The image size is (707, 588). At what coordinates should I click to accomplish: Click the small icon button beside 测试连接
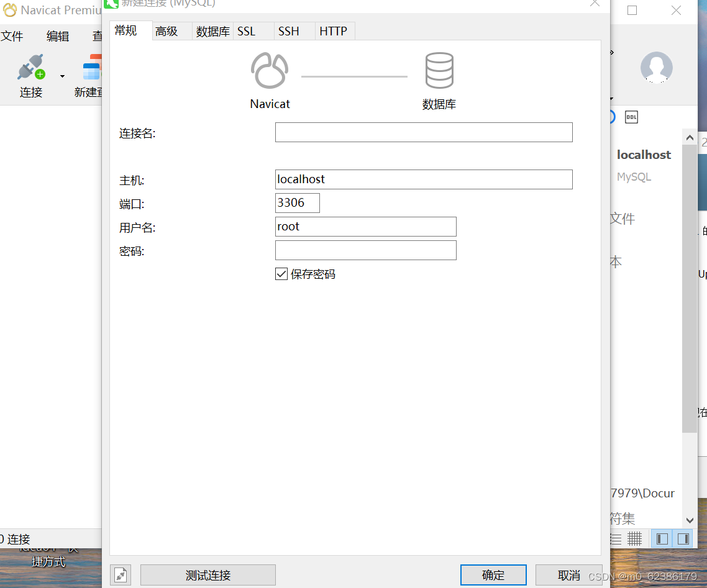[121, 575]
